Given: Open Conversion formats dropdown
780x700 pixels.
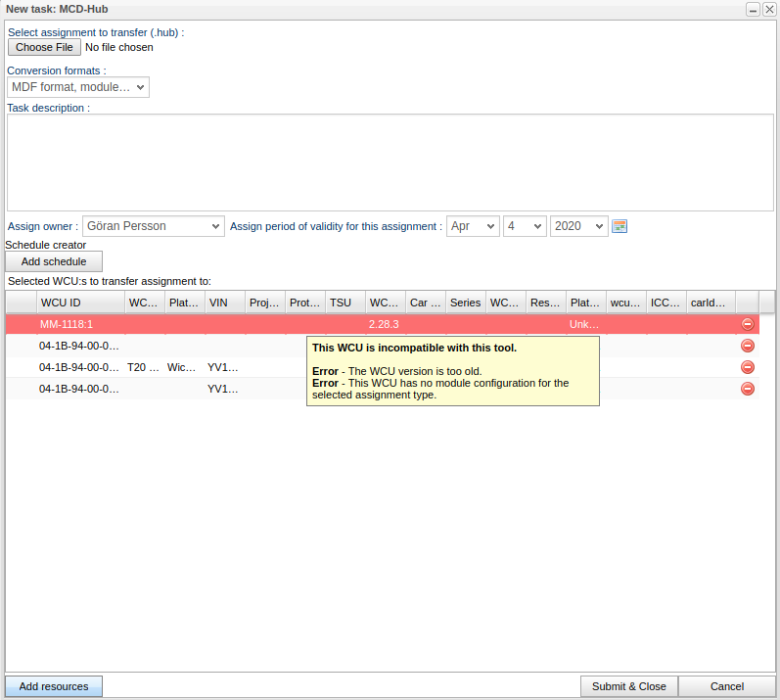Looking at the screenshot, I should [x=78, y=87].
